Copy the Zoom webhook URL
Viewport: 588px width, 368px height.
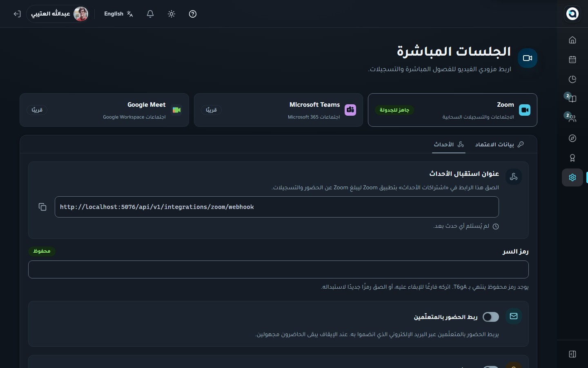coord(42,207)
